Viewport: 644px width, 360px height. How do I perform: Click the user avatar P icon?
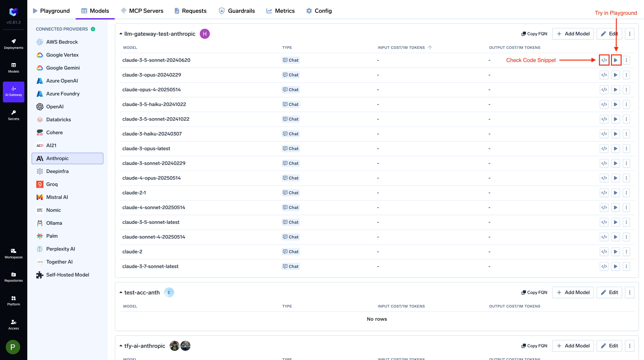13,347
